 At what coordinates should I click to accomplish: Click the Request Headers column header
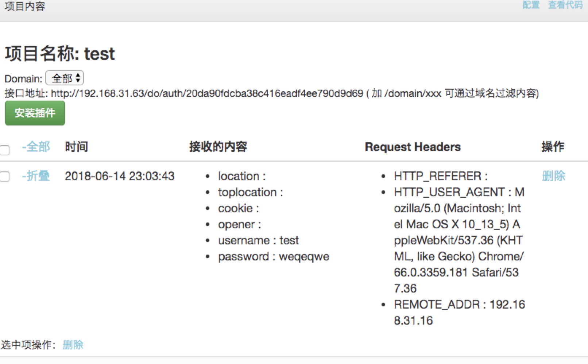point(413,147)
